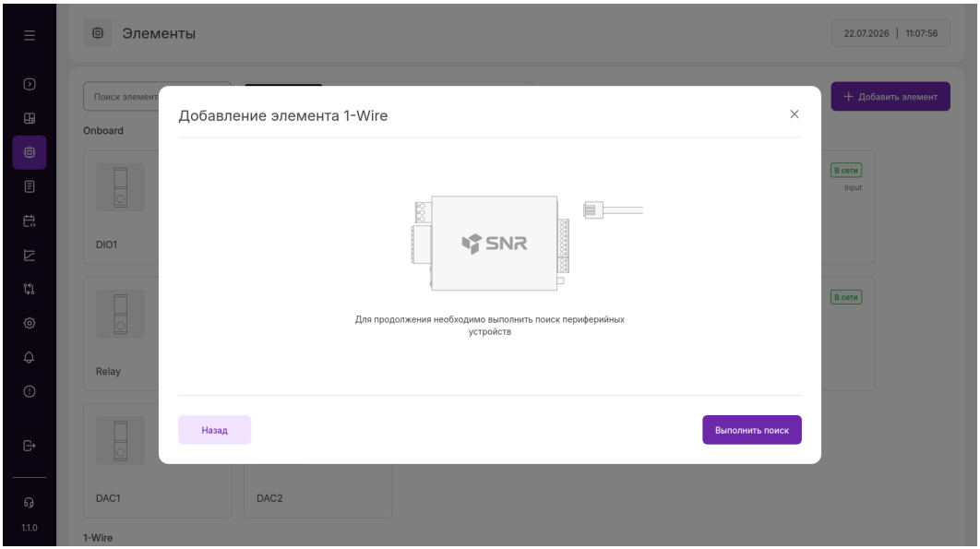The height and width of the screenshot is (549, 980).
Task: Click the 1-Wire section heading at bottom
Action: pyautogui.click(x=98, y=538)
